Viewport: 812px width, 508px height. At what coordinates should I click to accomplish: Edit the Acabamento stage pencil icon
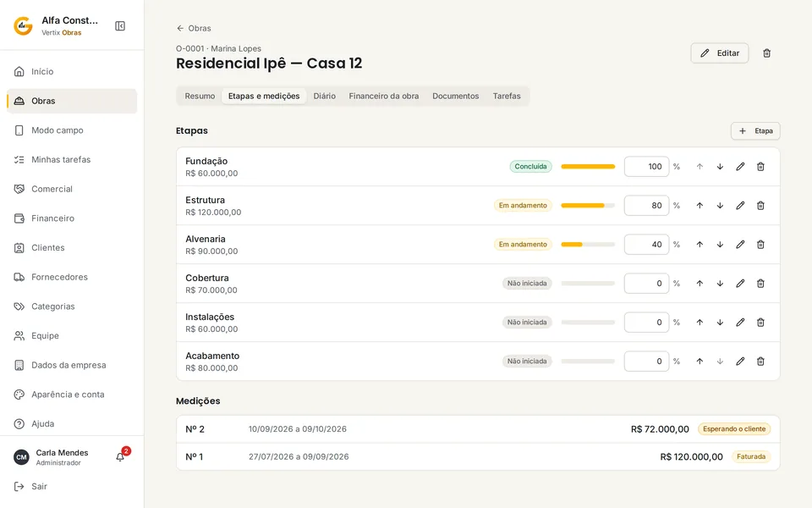pos(740,362)
